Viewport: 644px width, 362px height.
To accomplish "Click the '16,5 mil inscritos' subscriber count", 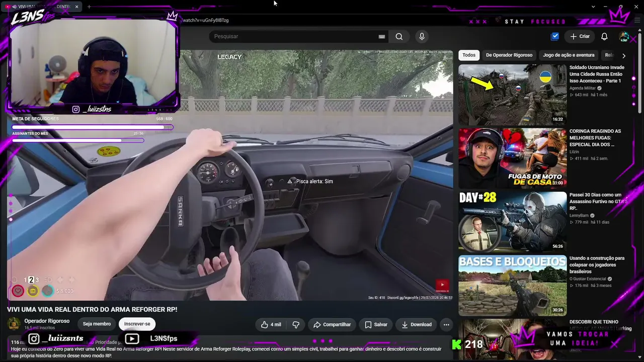I will click(x=40, y=328).
